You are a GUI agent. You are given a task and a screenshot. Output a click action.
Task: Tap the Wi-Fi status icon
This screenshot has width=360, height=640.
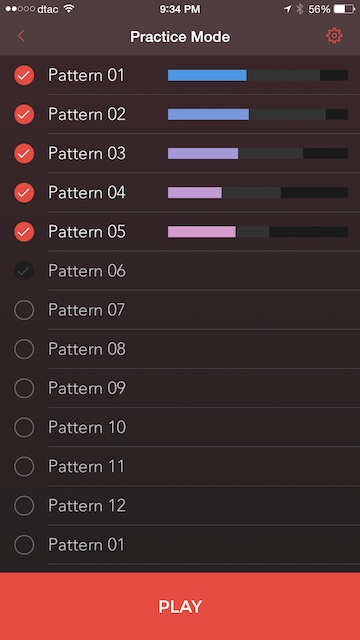click(x=69, y=9)
